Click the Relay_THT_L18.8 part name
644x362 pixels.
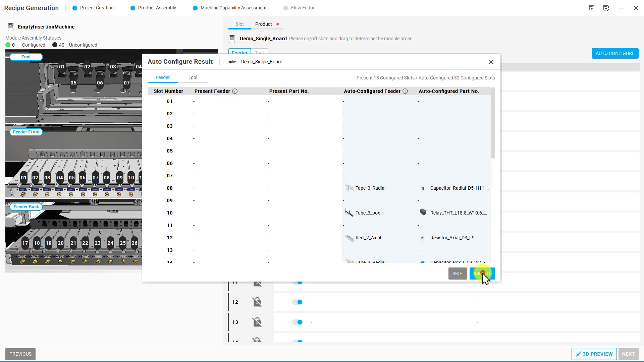pyautogui.click(x=459, y=213)
